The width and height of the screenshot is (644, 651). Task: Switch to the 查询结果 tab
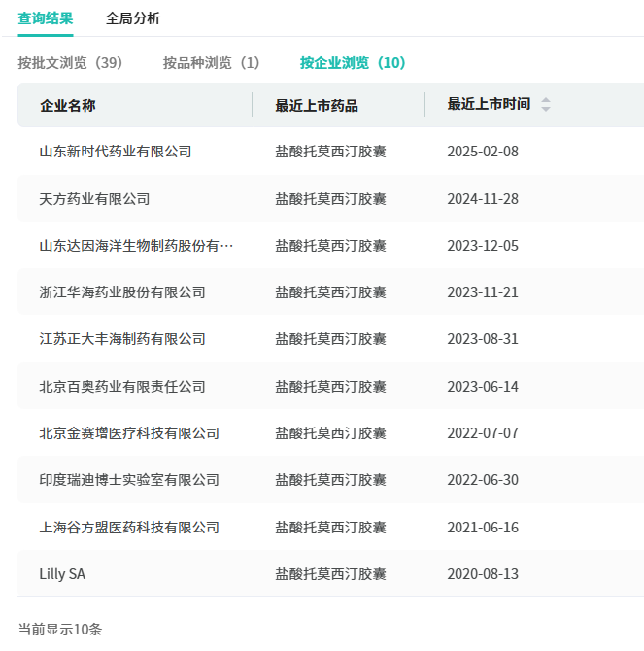pyautogui.click(x=45, y=18)
